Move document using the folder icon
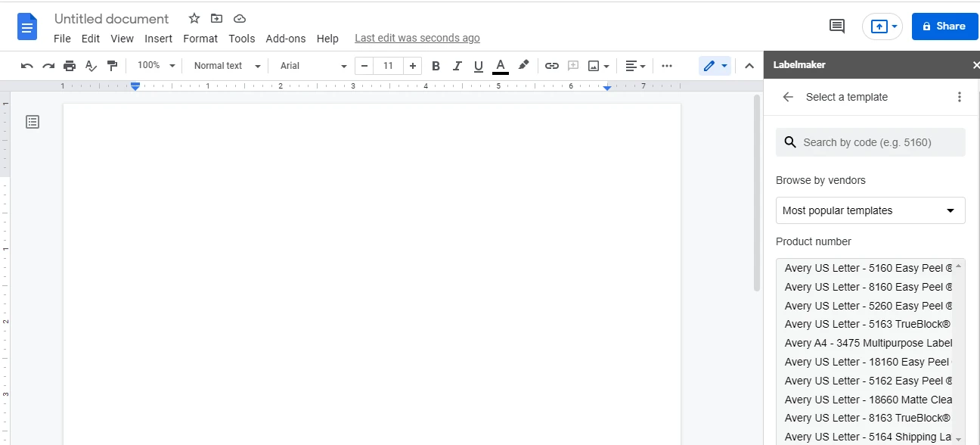 click(217, 18)
